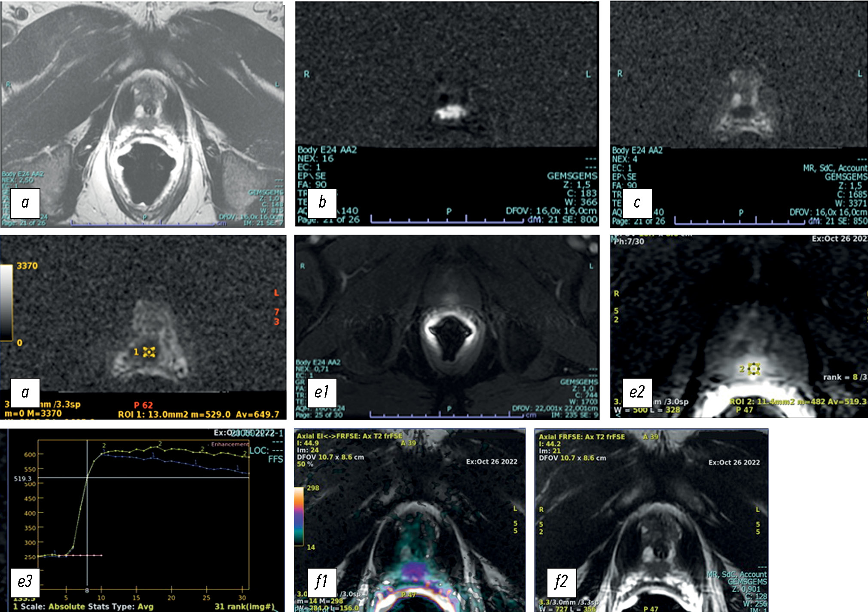Click panel label 'f1' box

[322, 582]
